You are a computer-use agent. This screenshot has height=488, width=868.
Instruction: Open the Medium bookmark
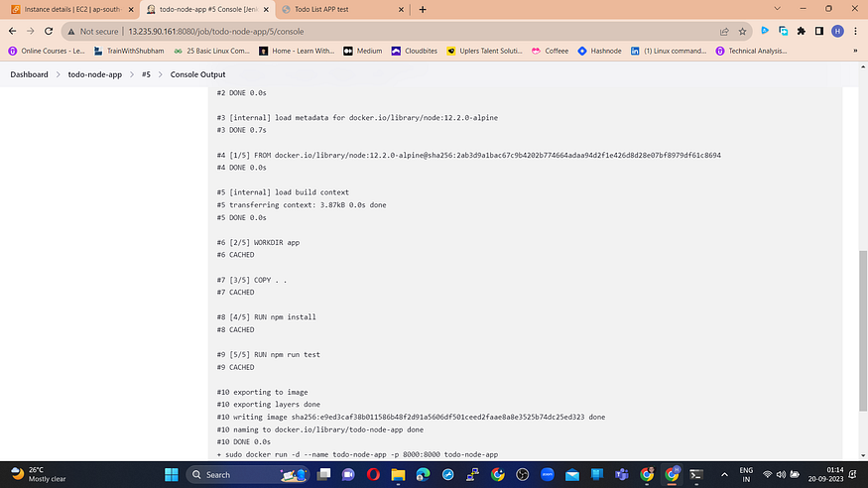tap(363, 51)
